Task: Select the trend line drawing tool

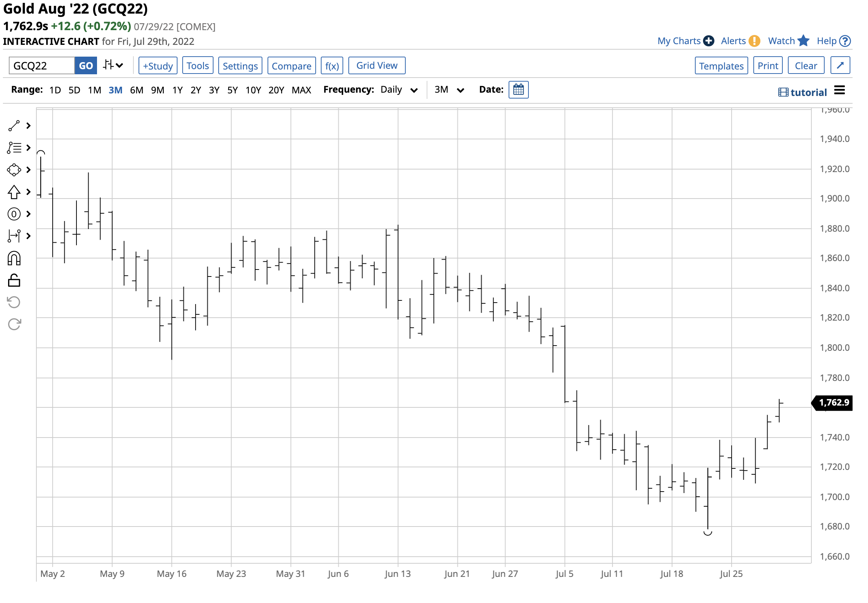Action: pyautogui.click(x=14, y=126)
